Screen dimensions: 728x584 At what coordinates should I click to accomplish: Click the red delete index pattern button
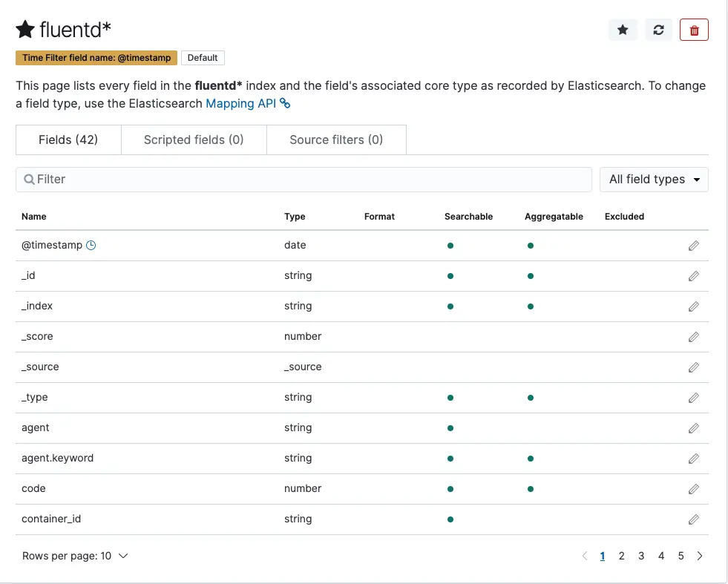pyautogui.click(x=694, y=30)
